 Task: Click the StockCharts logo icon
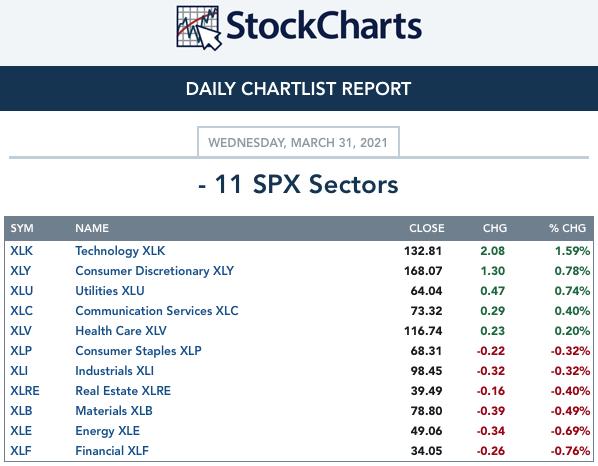199,27
